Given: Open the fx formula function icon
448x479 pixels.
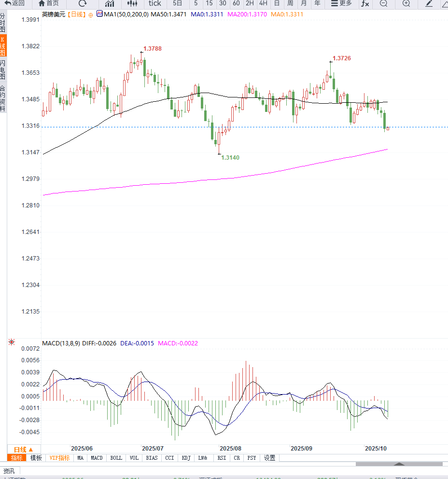Looking at the screenshot, I should [365, 3].
